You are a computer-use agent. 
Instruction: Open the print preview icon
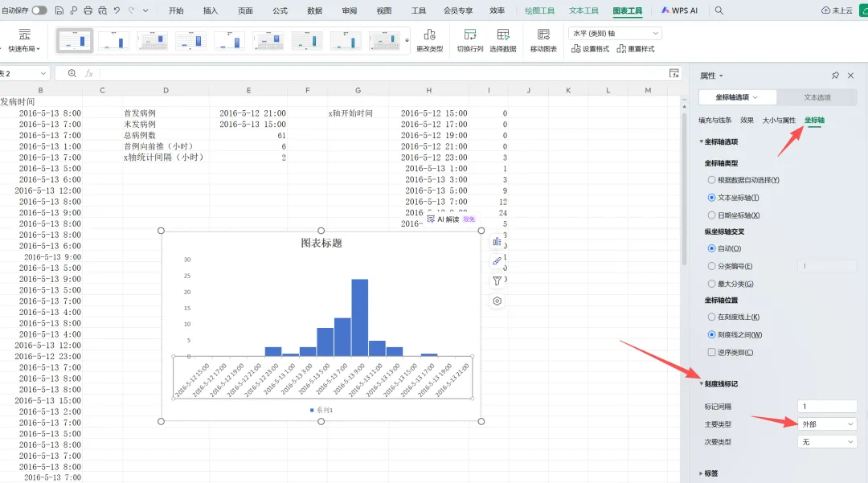click(x=102, y=10)
